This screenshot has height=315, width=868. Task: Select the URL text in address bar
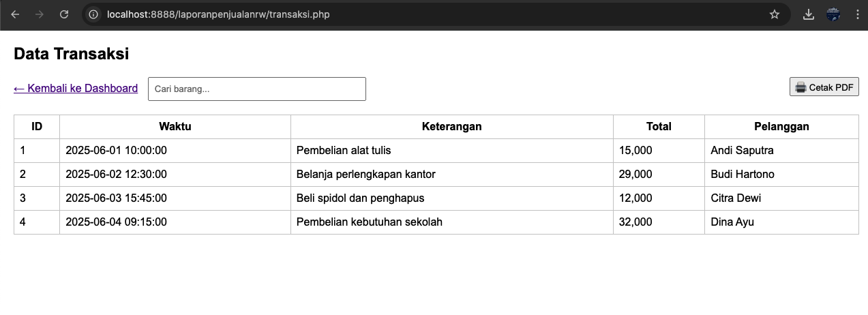pyautogui.click(x=218, y=14)
